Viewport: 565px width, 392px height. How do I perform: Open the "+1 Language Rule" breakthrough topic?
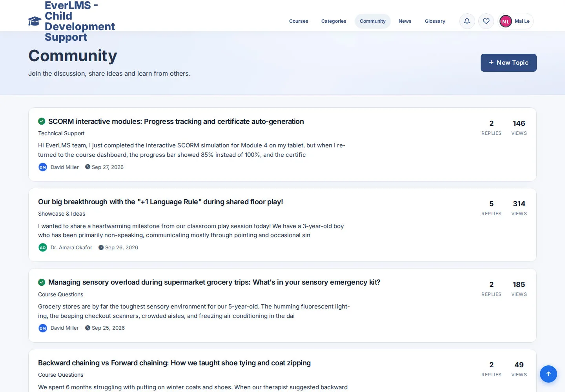click(160, 202)
